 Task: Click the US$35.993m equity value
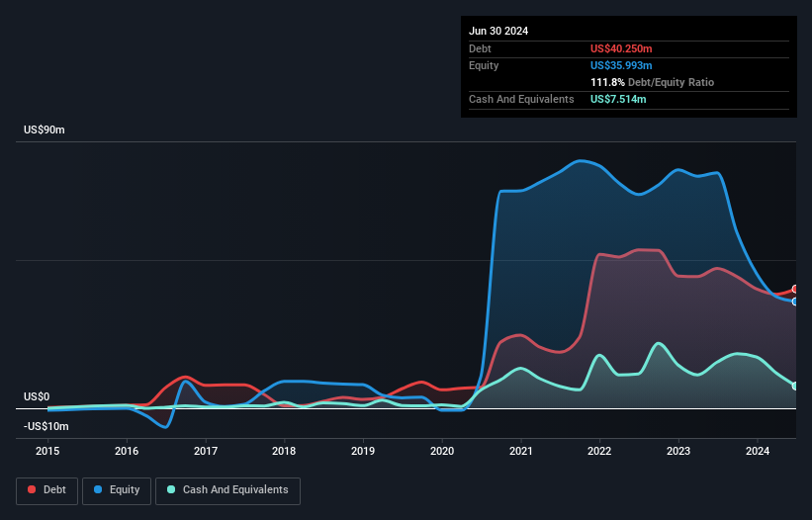(621, 65)
